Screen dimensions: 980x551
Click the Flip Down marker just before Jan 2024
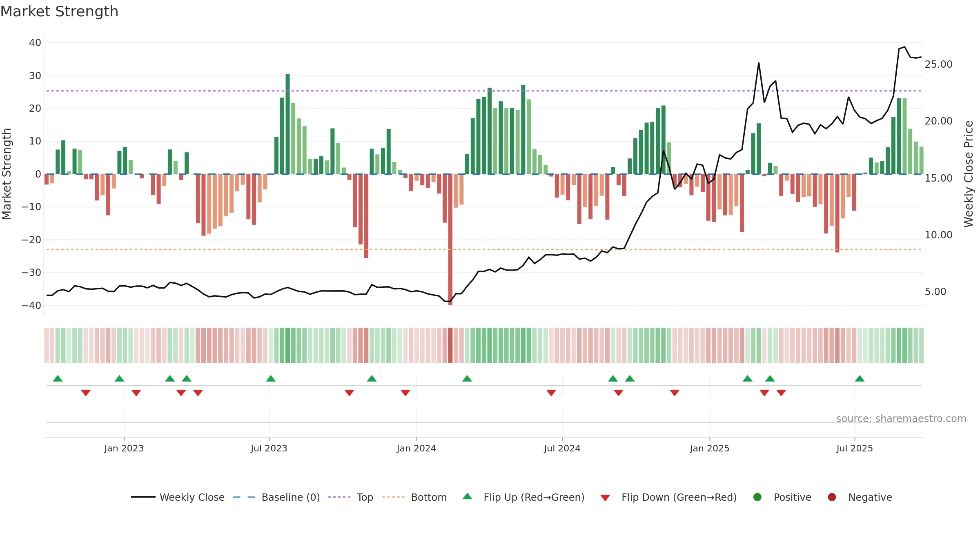(x=405, y=393)
